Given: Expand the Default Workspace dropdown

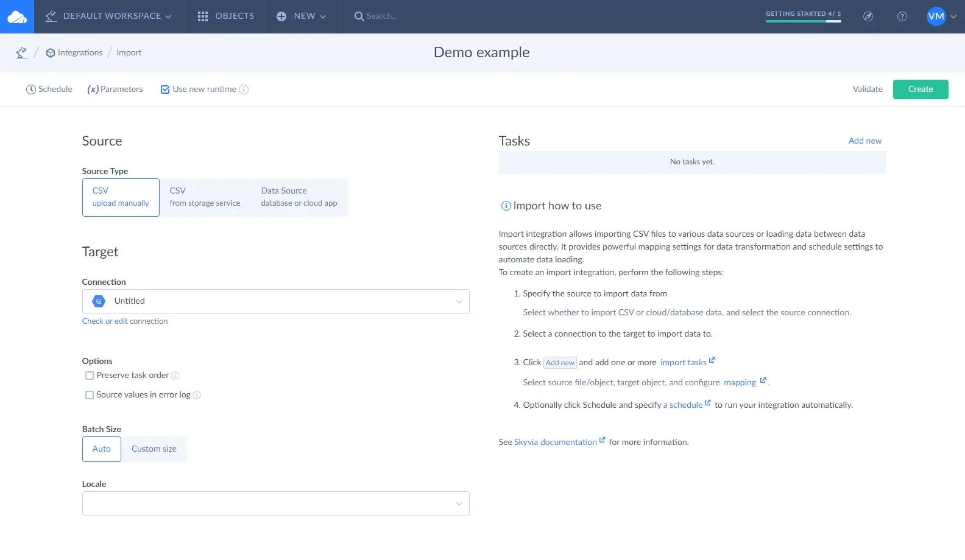Looking at the screenshot, I should tap(110, 16).
